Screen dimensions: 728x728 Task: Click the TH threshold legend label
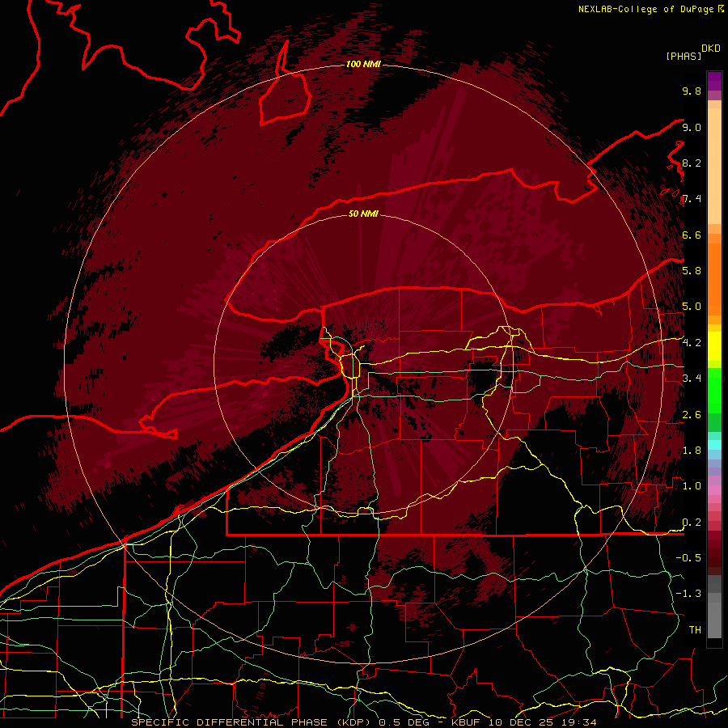tap(695, 629)
